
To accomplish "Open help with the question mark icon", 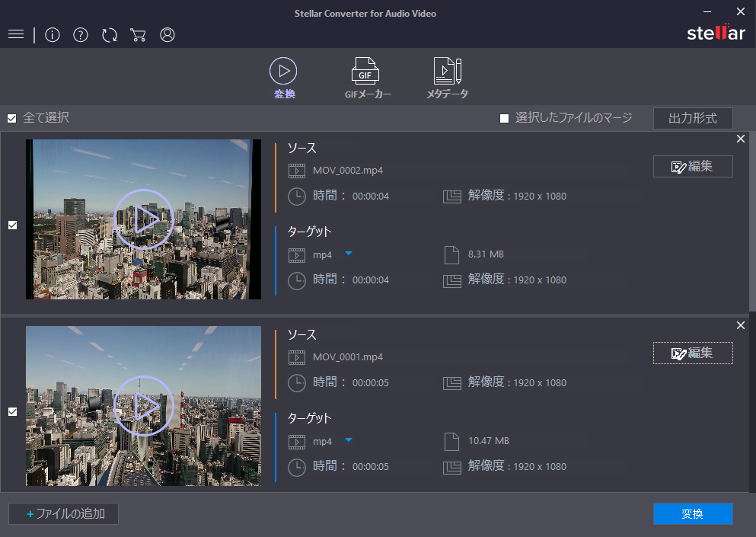I will coord(81,35).
